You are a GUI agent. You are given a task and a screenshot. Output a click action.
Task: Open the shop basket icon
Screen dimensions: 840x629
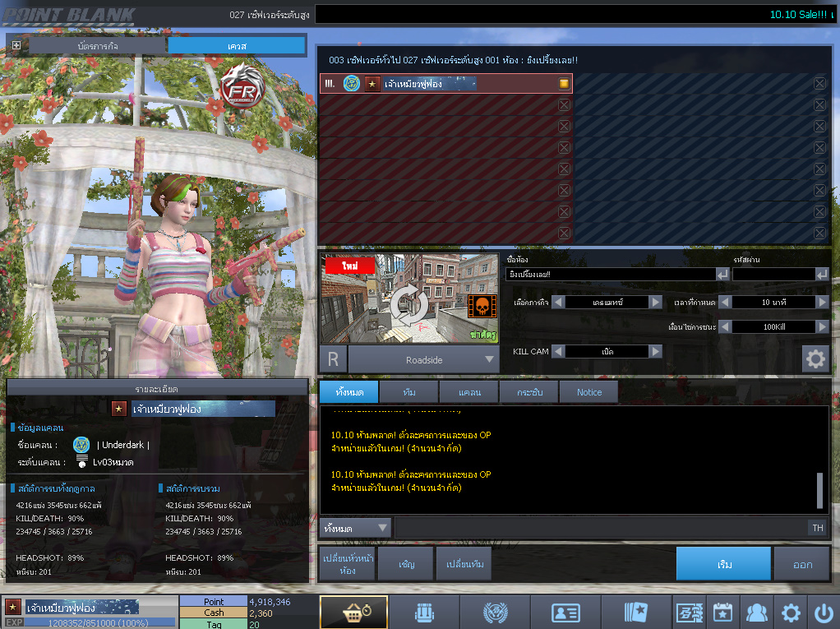[x=353, y=613]
